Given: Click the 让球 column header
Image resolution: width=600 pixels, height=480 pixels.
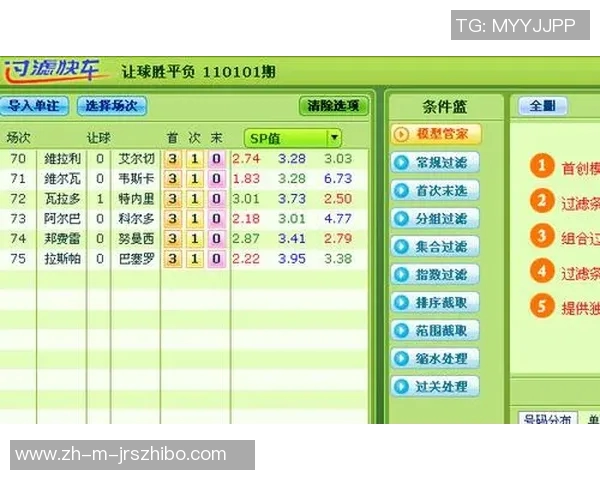Looking at the screenshot, I should pyautogui.click(x=99, y=138).
